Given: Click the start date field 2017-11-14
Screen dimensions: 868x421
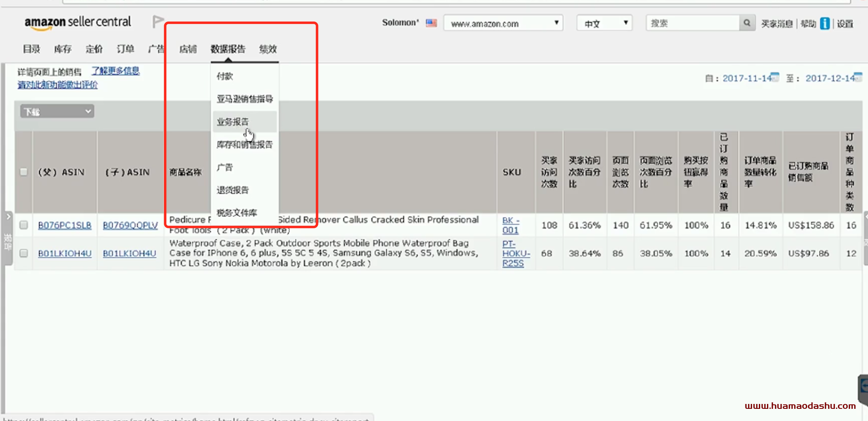Looking at the screenshot, I should pos(747,78).
